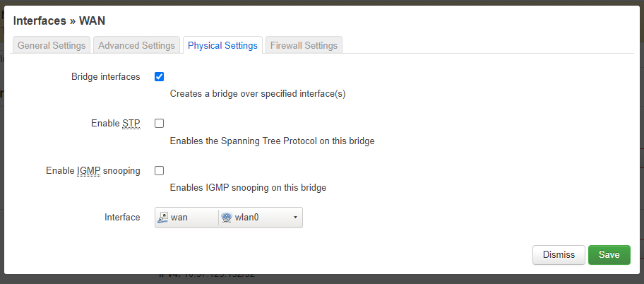
Task: Click the wan ethernet port icon
Action: (163, 218)
